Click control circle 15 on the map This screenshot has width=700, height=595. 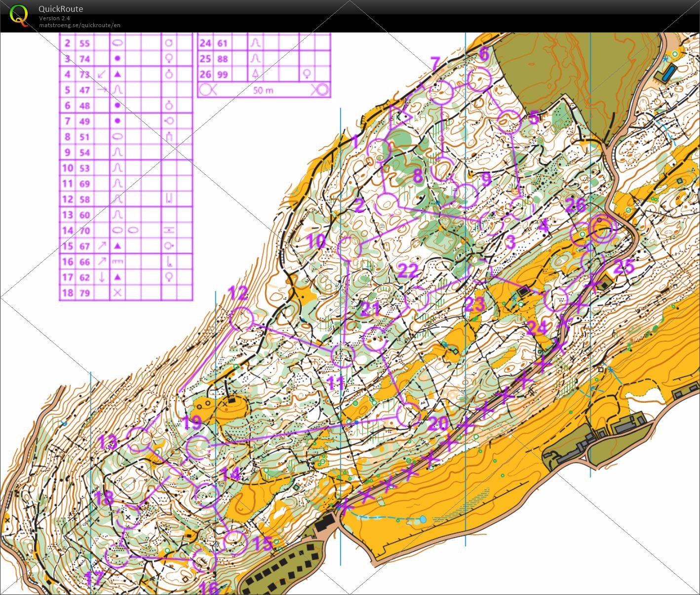pos(235,542)
